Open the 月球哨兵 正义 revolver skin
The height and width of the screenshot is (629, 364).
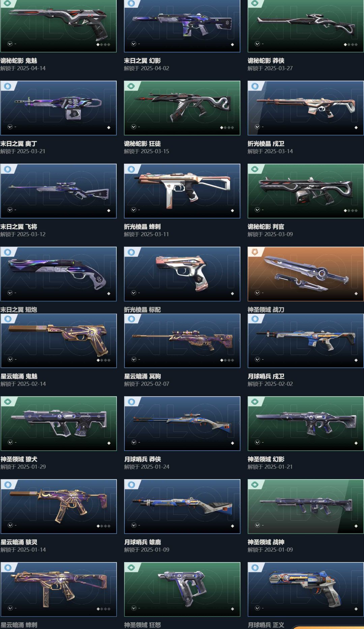[305, 589]
